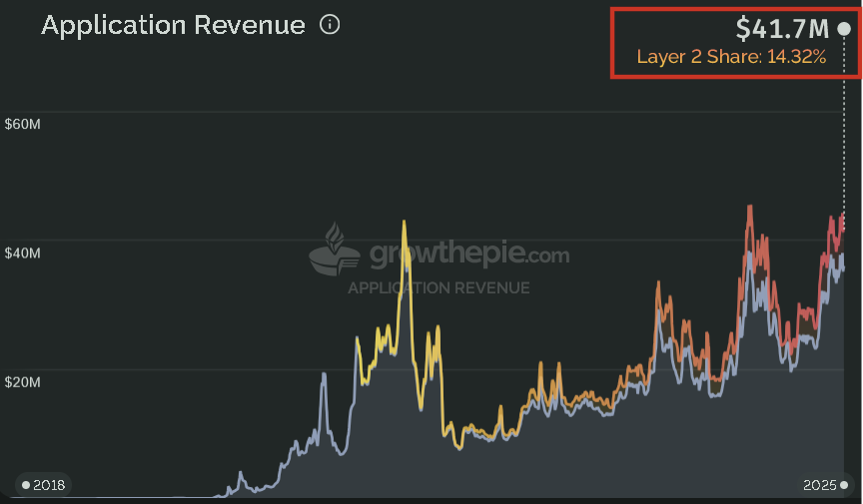Select the latest data point dot beside $41.7M
Viewport: 863px width, 504px height.
point(844,29)
